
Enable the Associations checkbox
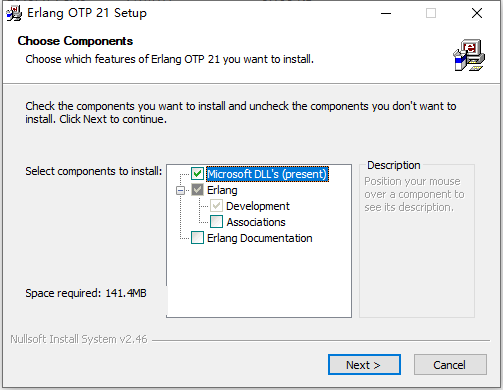point(217,222)
